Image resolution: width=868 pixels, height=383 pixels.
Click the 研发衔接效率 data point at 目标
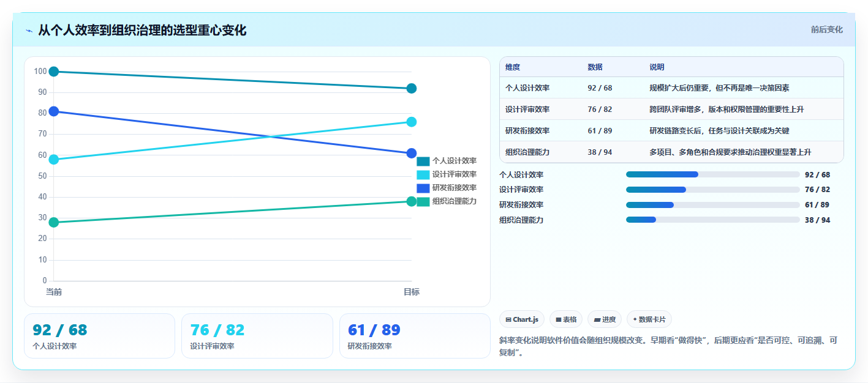pos(412,153)
